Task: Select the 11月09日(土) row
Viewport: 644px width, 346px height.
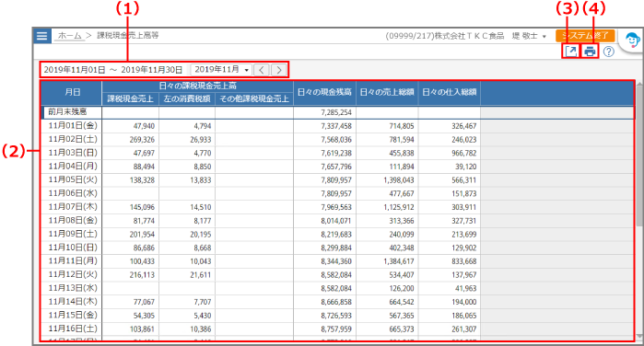Action: [x=337, y=235]
